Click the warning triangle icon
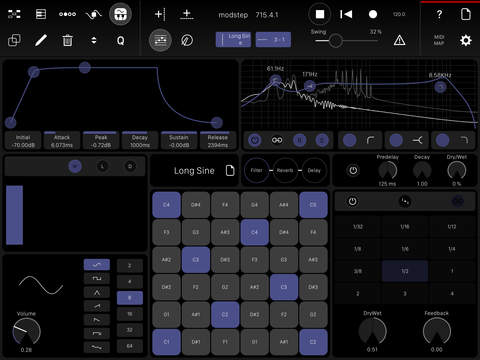Viewport: 480px width, 360px height. (x=399, y=41)
